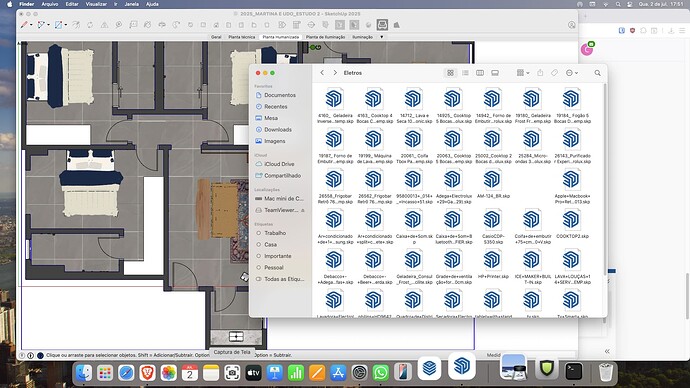The image size is (690, 388).
Task: Click the Finder tags icon
Action: [554, 73]
